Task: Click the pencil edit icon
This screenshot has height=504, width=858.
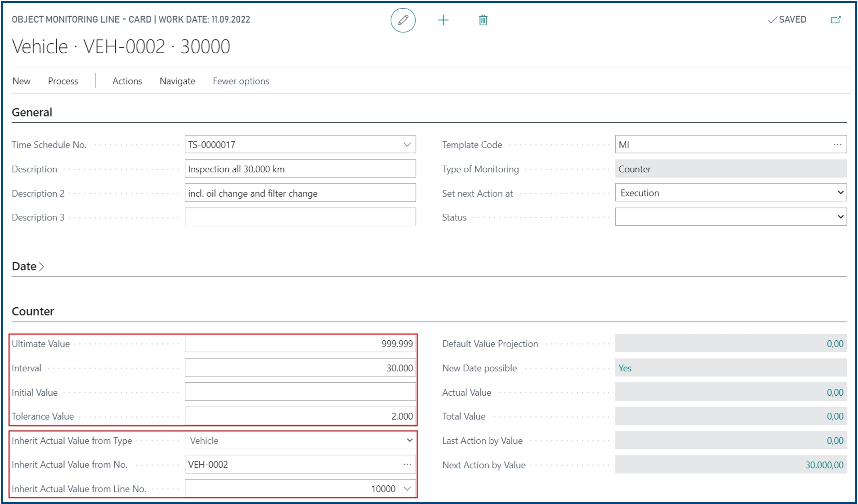Action: click(x=403, y=20)
